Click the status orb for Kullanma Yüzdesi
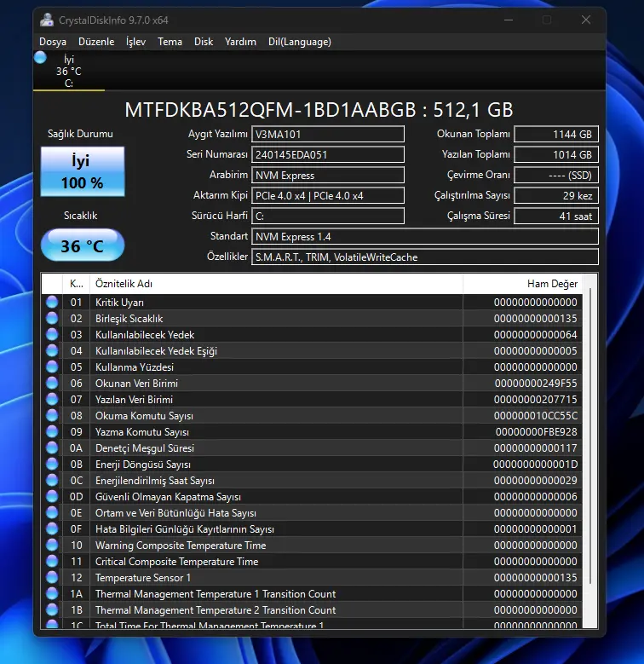The width and height of the screenshot is (644, 664). click(x=52, y=367)
